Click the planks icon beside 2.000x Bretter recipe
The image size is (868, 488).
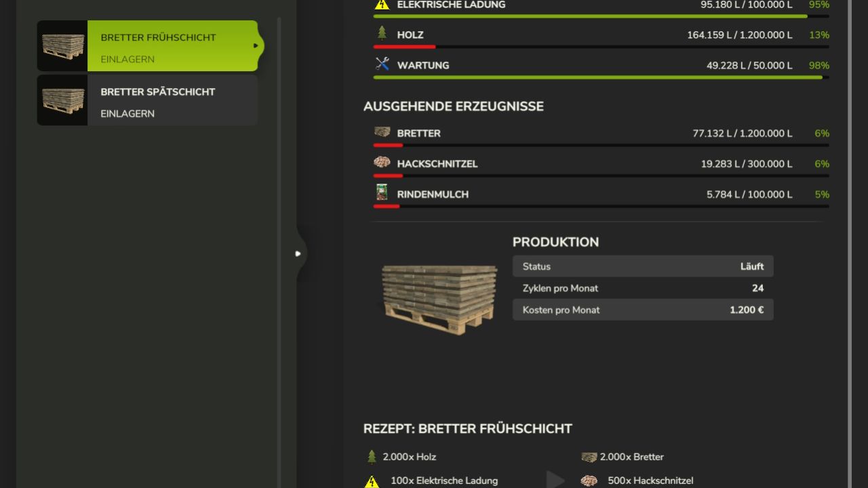click(589, 457)
